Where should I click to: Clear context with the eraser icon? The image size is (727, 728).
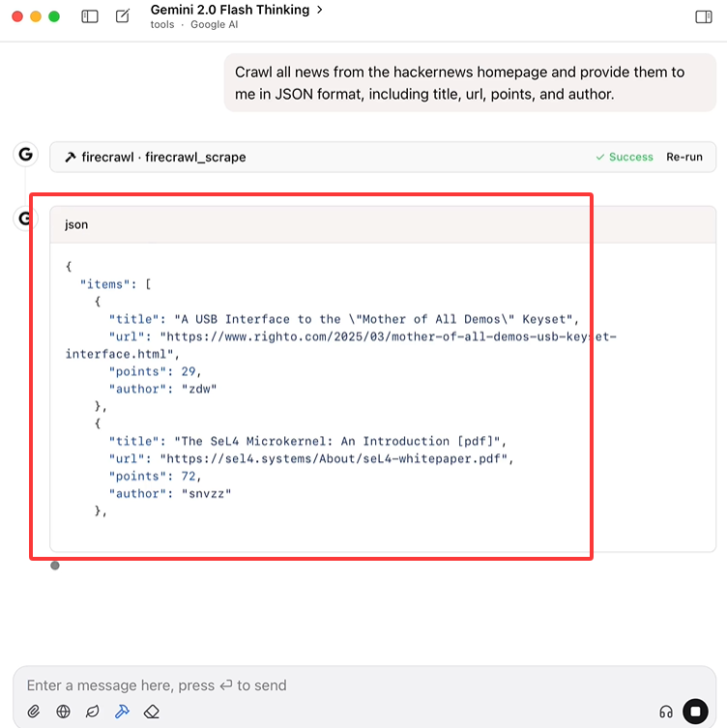(152, 712)
